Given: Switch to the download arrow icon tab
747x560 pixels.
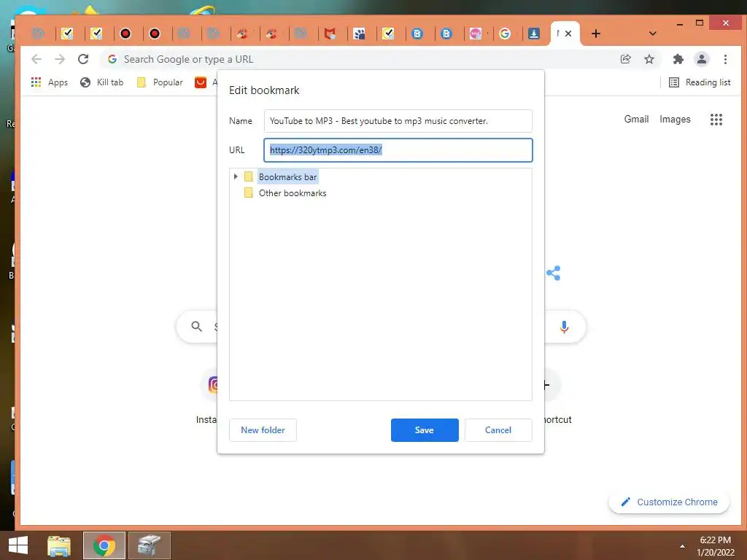Looking at the screenshot, I should pyautogui.click(x=533, y=34).
